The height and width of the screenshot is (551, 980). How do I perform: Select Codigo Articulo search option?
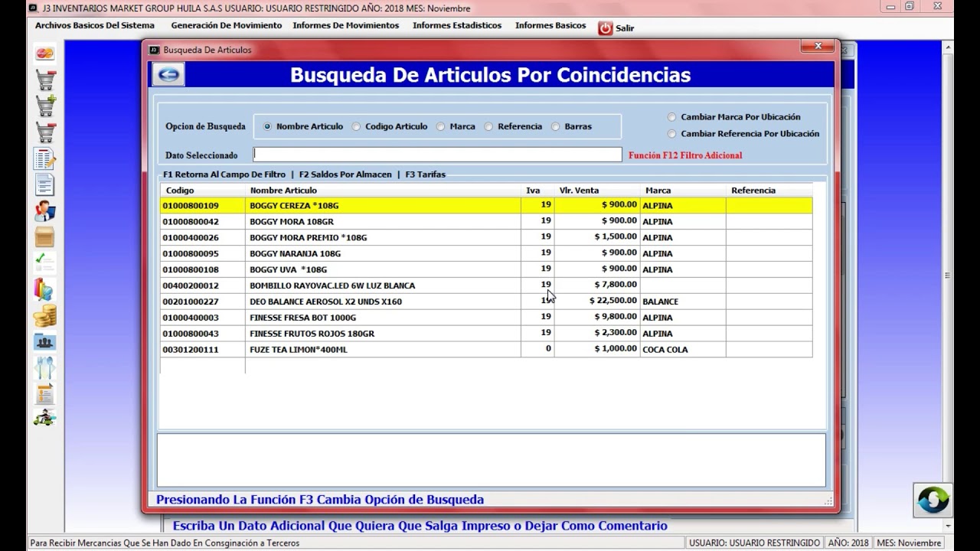click(x=390, y=126)
